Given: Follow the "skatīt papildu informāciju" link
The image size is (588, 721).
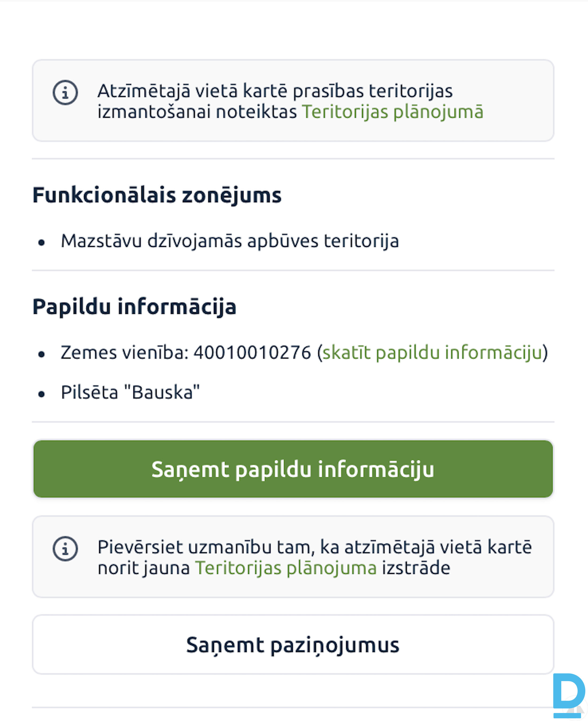Looking at the screenshot, I should [432, 352].
